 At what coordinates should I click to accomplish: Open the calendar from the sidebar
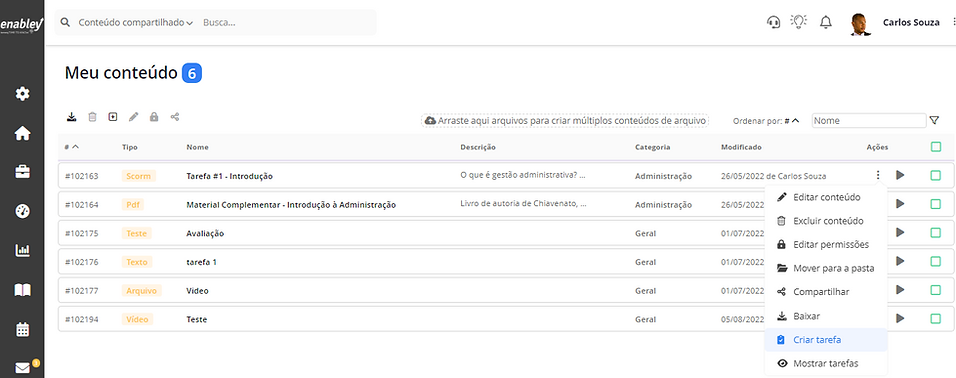coord(22,329)
